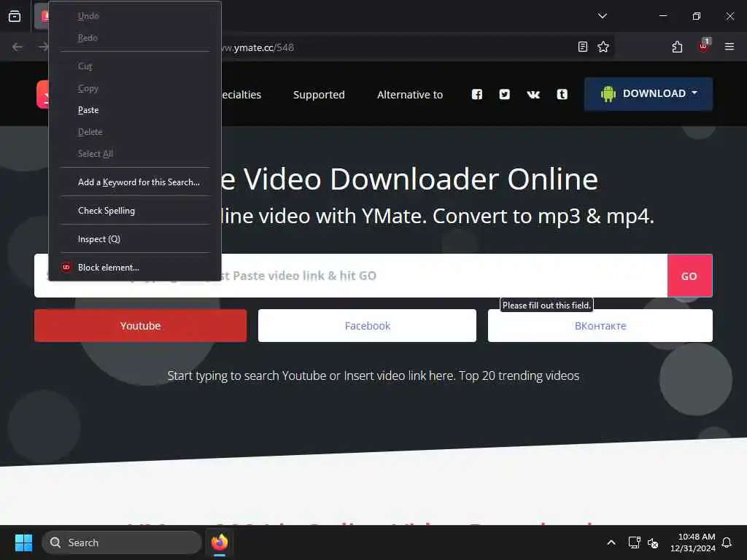
Task: Go back with the browser back arrow
Action: click(x=18, y=47)
